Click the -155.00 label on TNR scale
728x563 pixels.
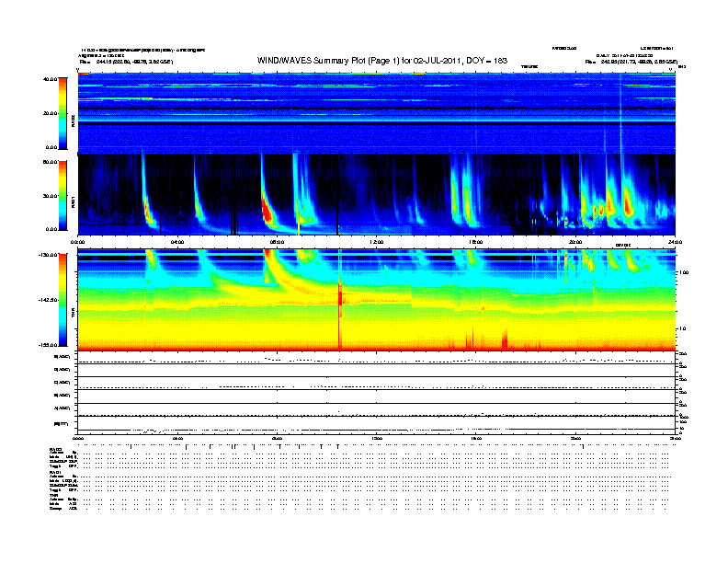point(48,345)
